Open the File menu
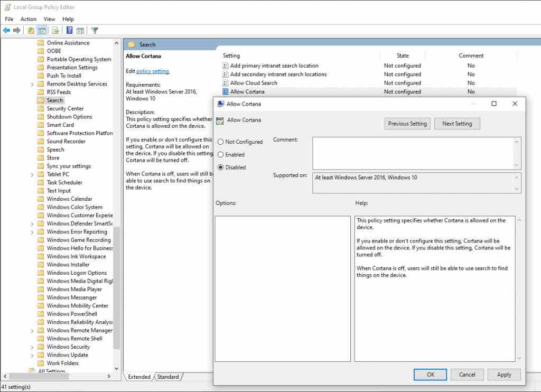 coord(9,19)
